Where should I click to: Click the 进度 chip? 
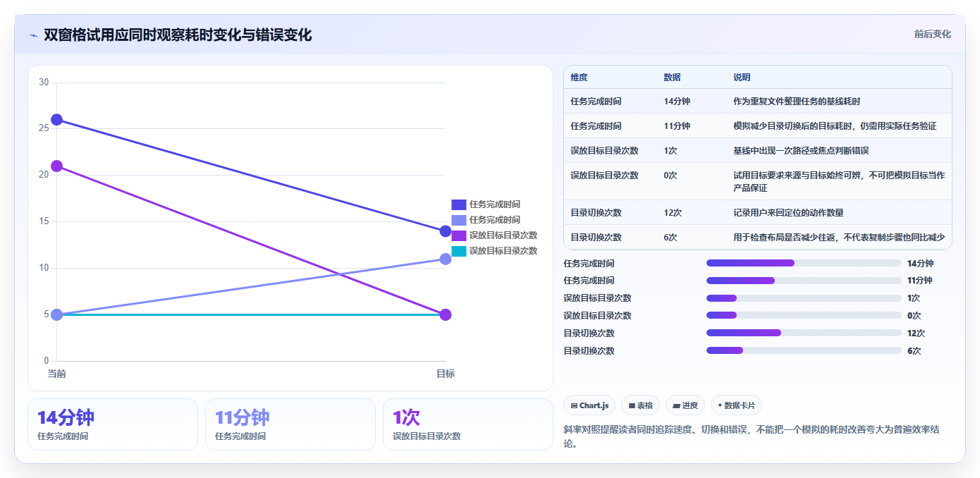(685, 405)
